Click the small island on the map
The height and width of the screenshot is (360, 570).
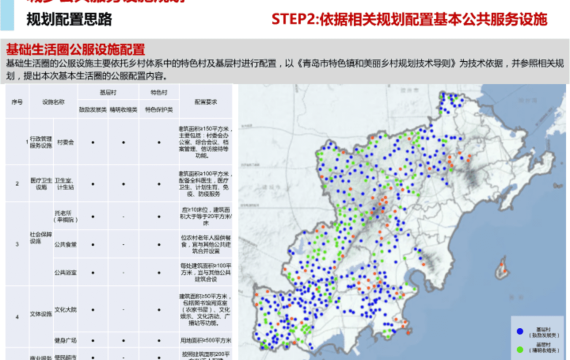502,268
